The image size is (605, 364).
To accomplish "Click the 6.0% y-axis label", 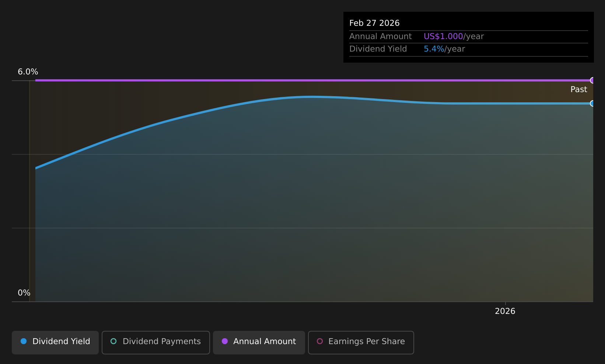I will coord(28,72).
